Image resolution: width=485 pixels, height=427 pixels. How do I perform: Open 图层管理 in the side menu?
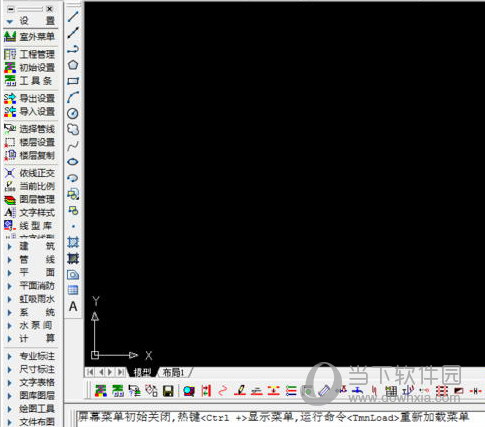[29, 199]
